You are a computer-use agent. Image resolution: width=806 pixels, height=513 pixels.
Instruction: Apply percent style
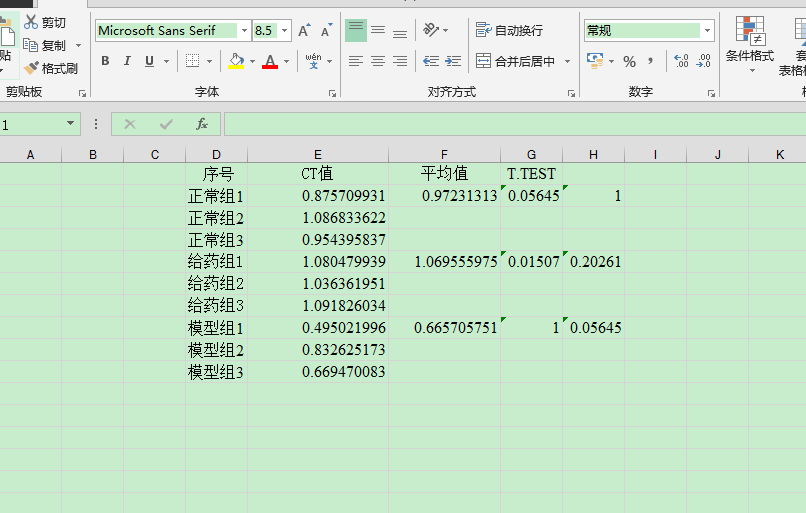point(629,62)
